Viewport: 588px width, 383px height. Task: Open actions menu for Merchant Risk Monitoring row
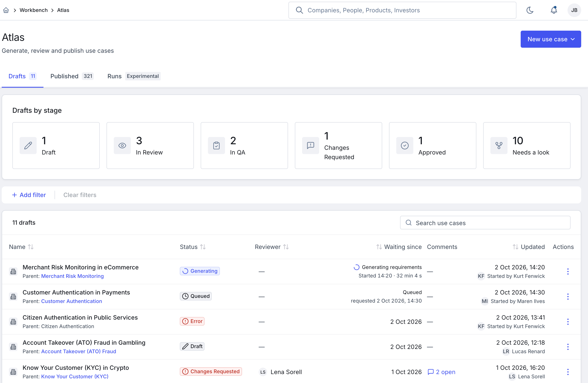click(568, 272)
